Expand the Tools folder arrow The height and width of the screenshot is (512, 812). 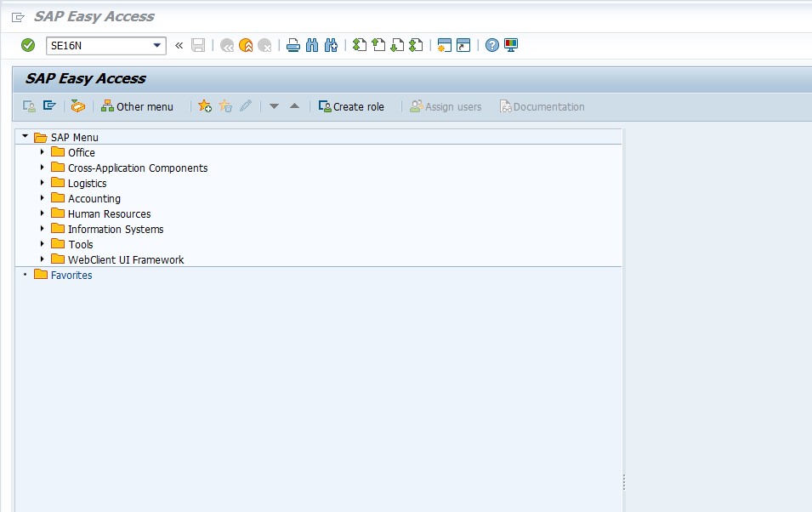[42, 244]
